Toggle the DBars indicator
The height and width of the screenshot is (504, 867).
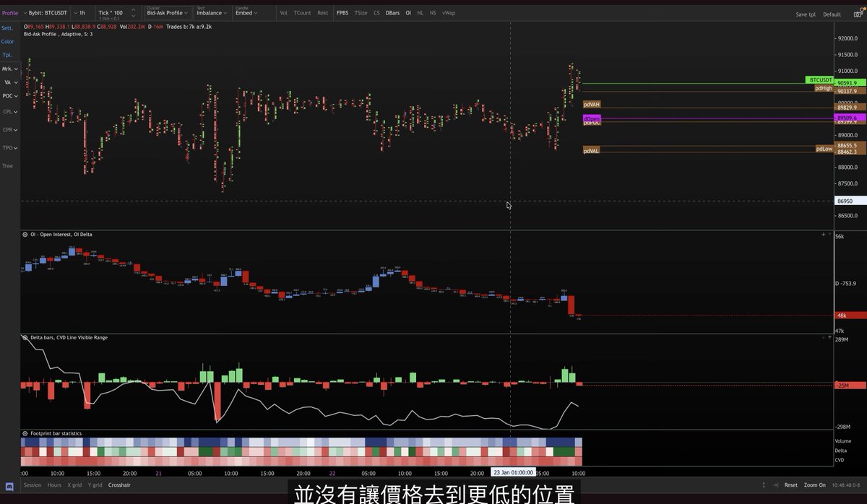(392, 13)
